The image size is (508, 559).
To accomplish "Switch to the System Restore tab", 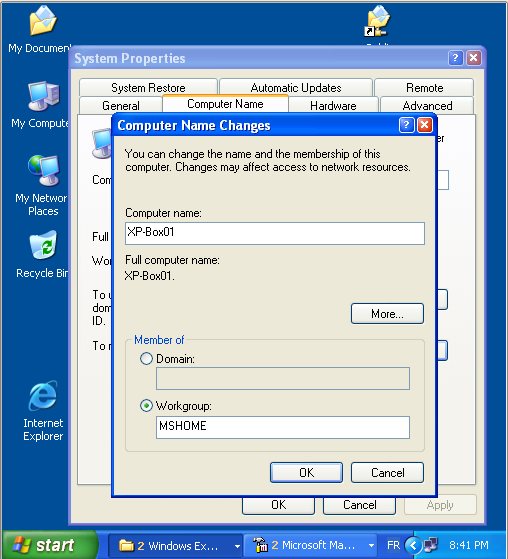I will tap(148, 87).
